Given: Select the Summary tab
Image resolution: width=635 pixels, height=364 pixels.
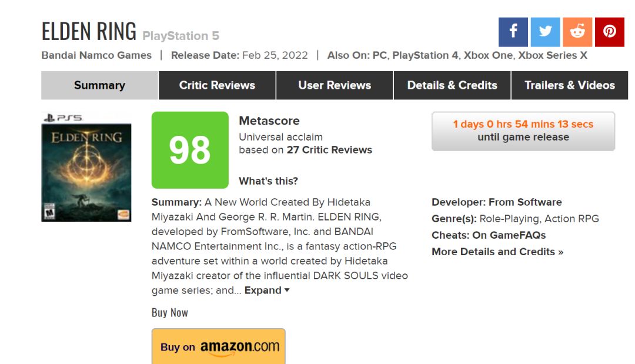Looking at the screenshot, I should (99, 85).
